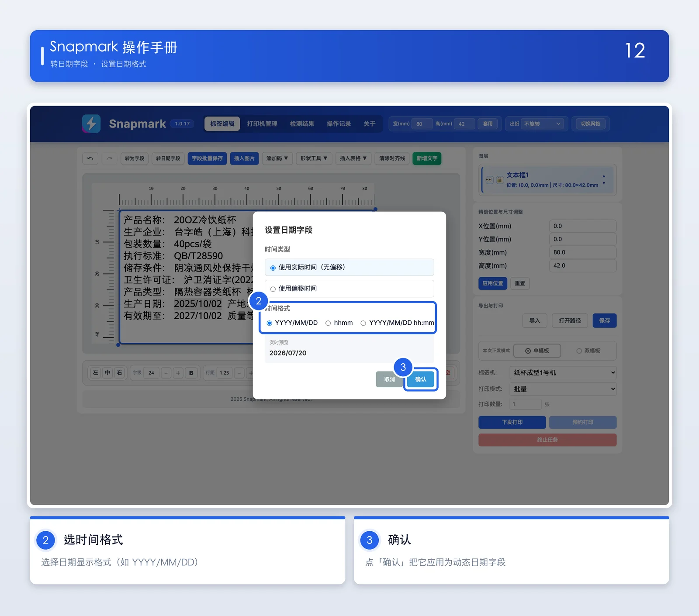Move 文本框1 layer up with the up arrow

pyautogui.click(x=604, y=176)
